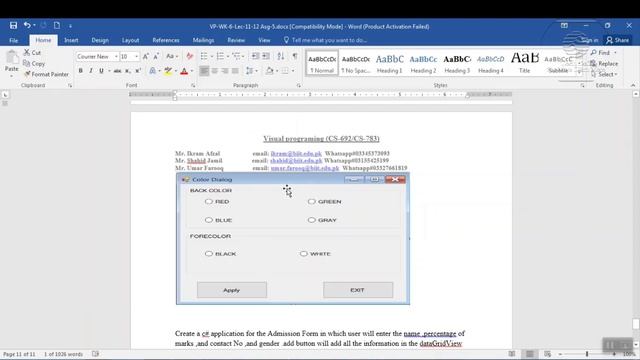Apply italic formatting
This screenshot has width=640, height=360.
point(91,71)
